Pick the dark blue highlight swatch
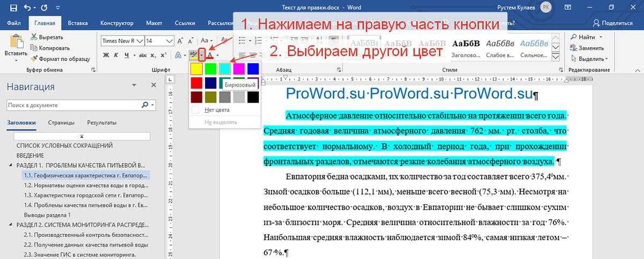Viewport: 644px width, 259px height. click(x=211, y=83)
